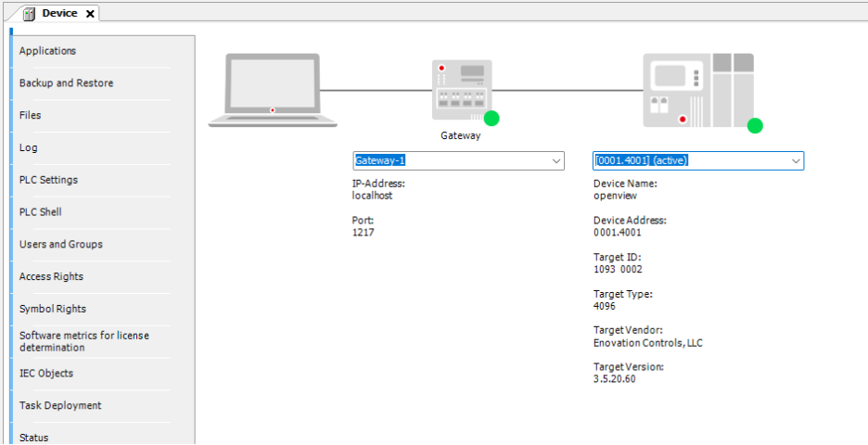Click the Device Address value 0001.4001
868x445 pixels.
point(618,233)
